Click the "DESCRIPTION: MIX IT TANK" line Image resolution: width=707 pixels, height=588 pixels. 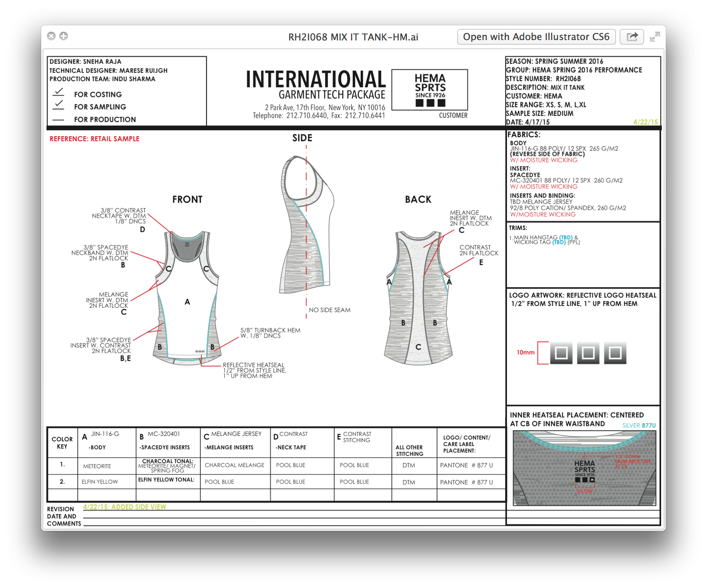(x=545, y=87)
